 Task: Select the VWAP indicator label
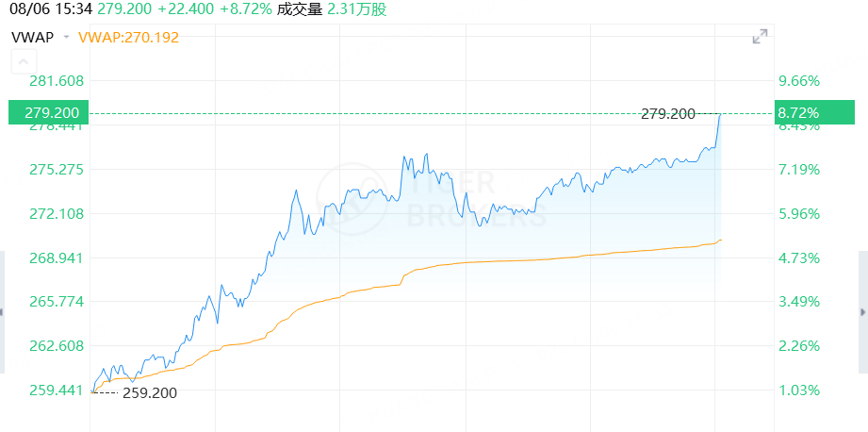33,37
